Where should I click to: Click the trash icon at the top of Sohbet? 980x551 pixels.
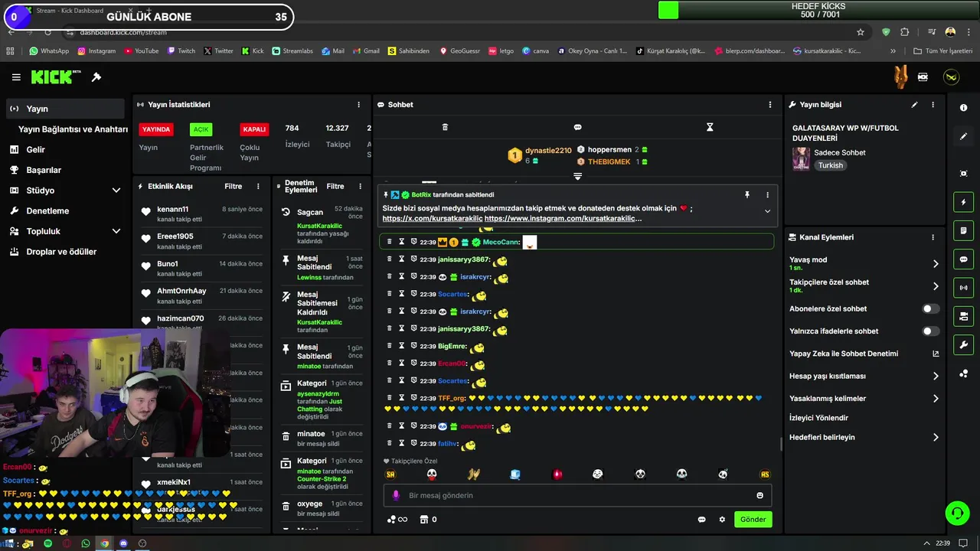pyautogui.click(x=445, y=127)
